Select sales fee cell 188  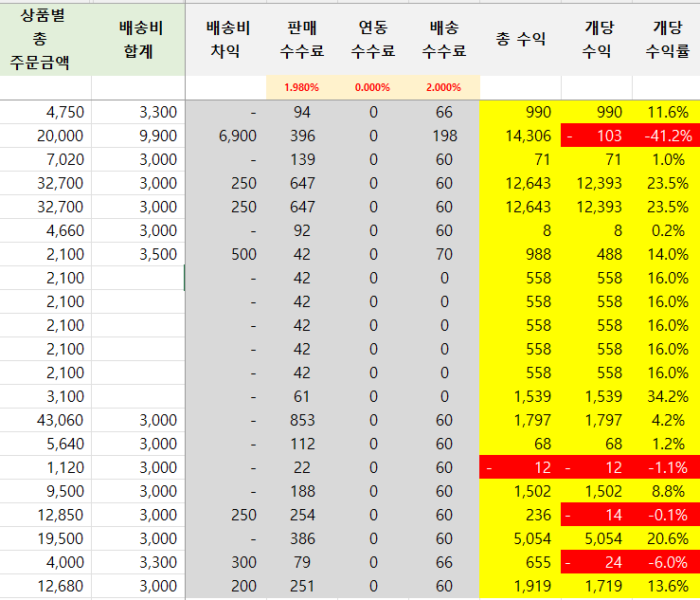pos(302,491)
